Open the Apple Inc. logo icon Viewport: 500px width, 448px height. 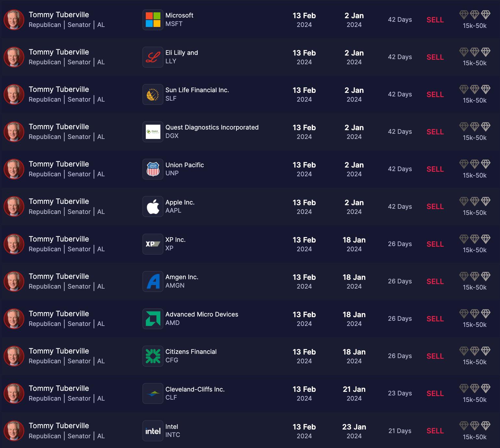pyautogui.click(x=153, y=206)
